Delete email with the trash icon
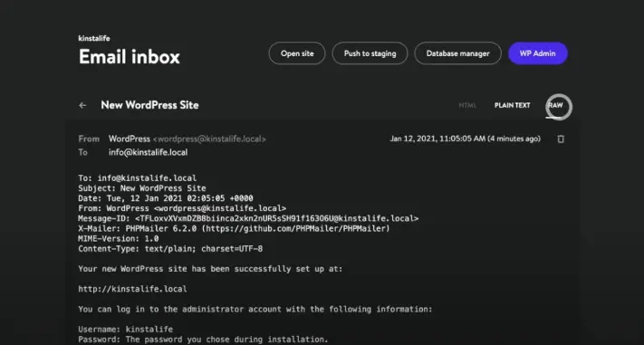644x345 pixels. 561,139
